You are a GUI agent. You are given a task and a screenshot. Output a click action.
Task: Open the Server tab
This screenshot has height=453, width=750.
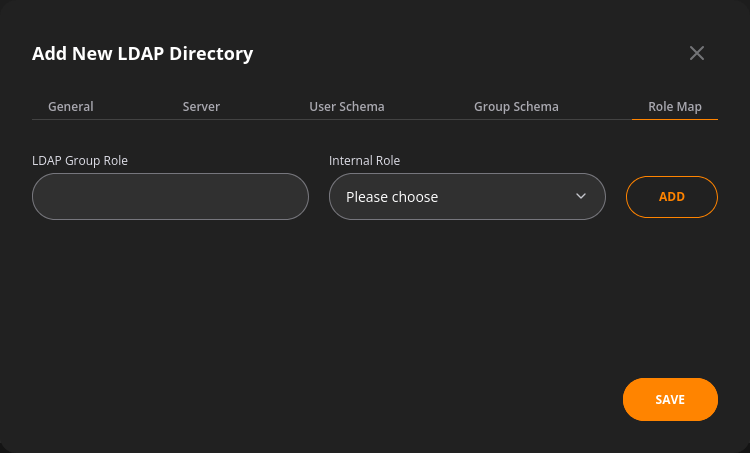click(201, 106)
